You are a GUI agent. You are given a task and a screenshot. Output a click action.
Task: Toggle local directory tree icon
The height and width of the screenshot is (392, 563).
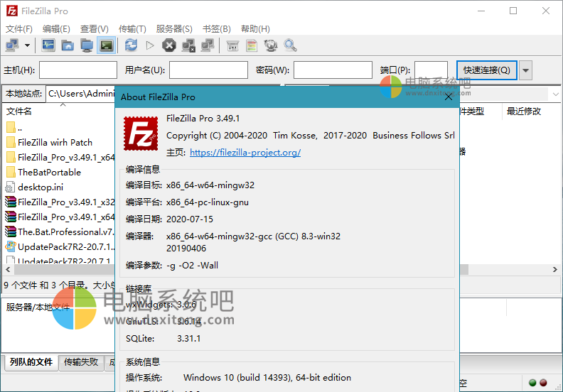(x=68, y=45)
